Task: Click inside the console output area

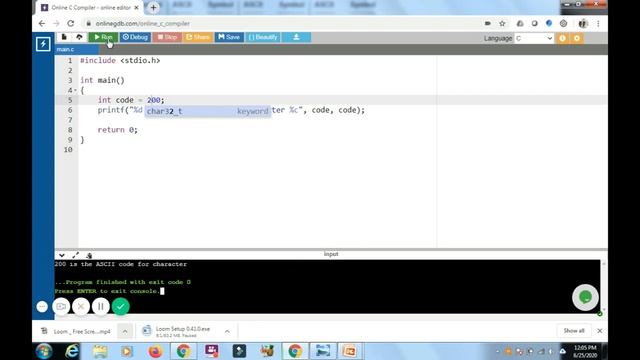Action: click(x=327, y=287)
